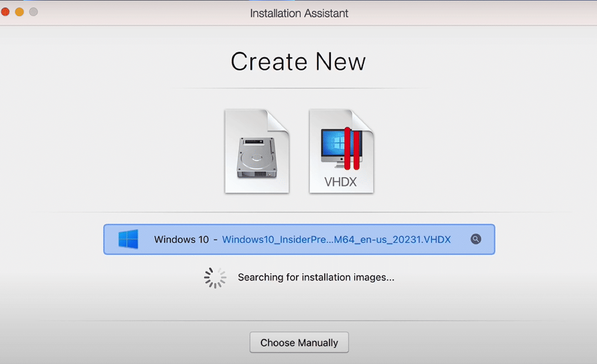
Task: Click the searching spinner indicator
Action: pyautogui.click(x=215, y=278)
